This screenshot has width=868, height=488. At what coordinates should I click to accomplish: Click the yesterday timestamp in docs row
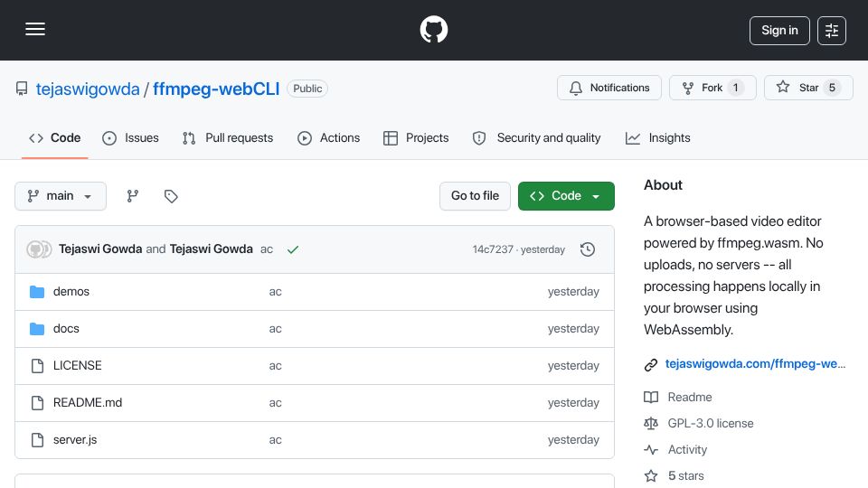click(573, 329)
